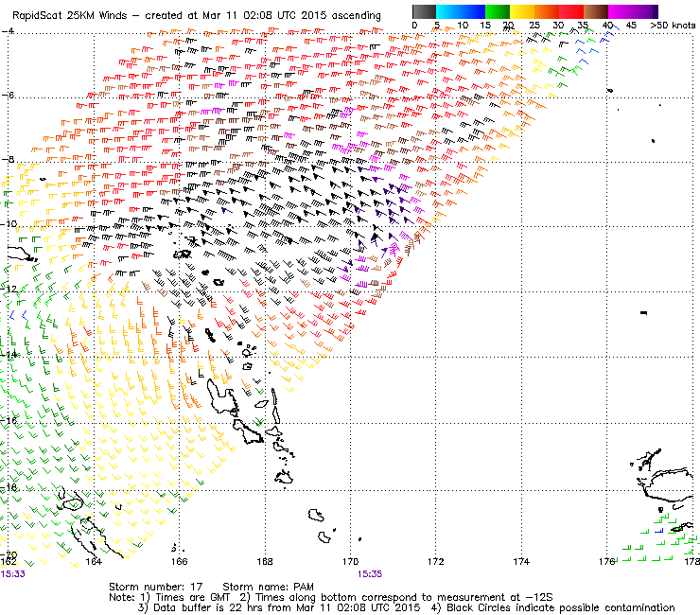Select the green 15–20 knot legend color
700x615 pixels.
[498, 11]
